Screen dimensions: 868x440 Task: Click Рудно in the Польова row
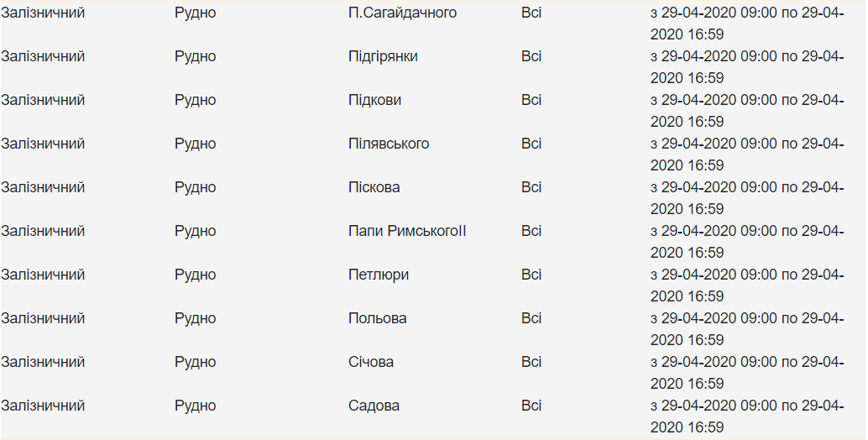click(195, 319)
